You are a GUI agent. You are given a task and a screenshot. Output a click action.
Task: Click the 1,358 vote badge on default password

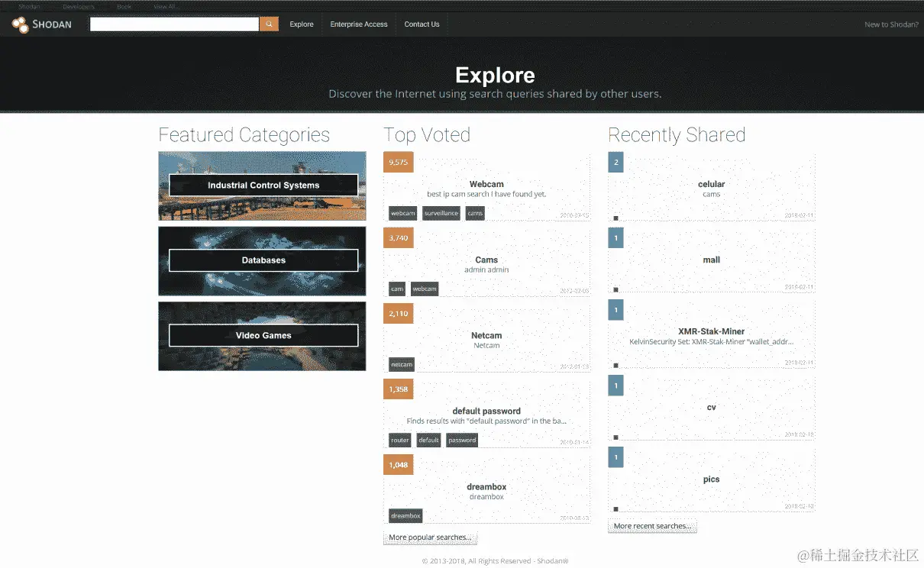(x=398, y=389)
